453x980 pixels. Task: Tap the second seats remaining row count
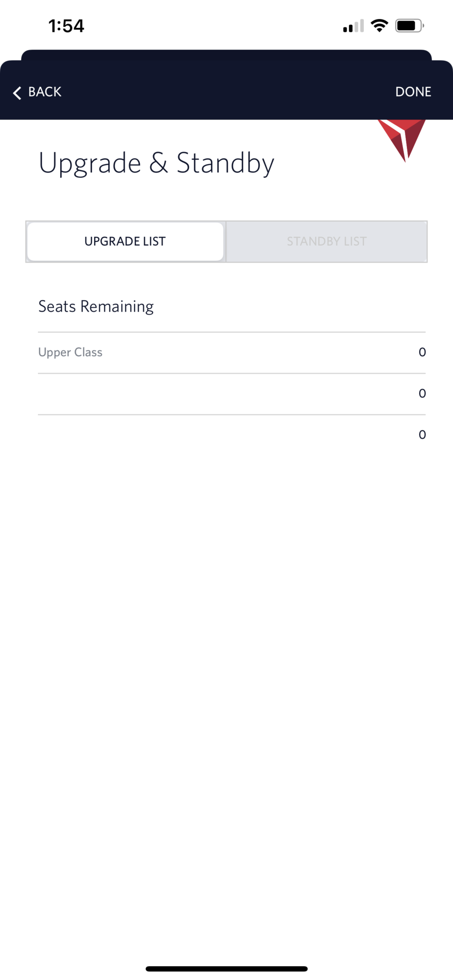click(x=422, y=393)
